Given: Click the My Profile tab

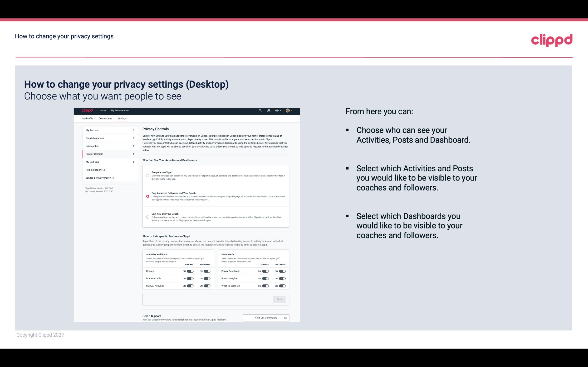Looking at the screenshot, I should (x=88, y=118).
